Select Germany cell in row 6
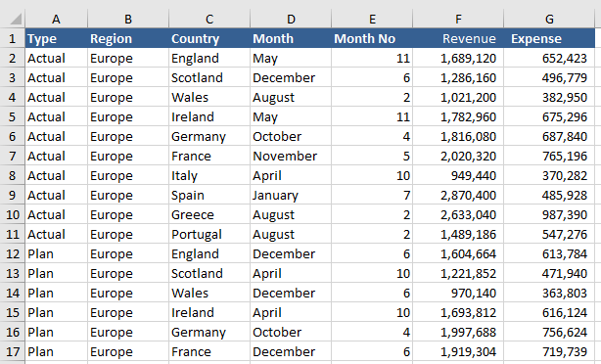 click(x=209, y=136)
